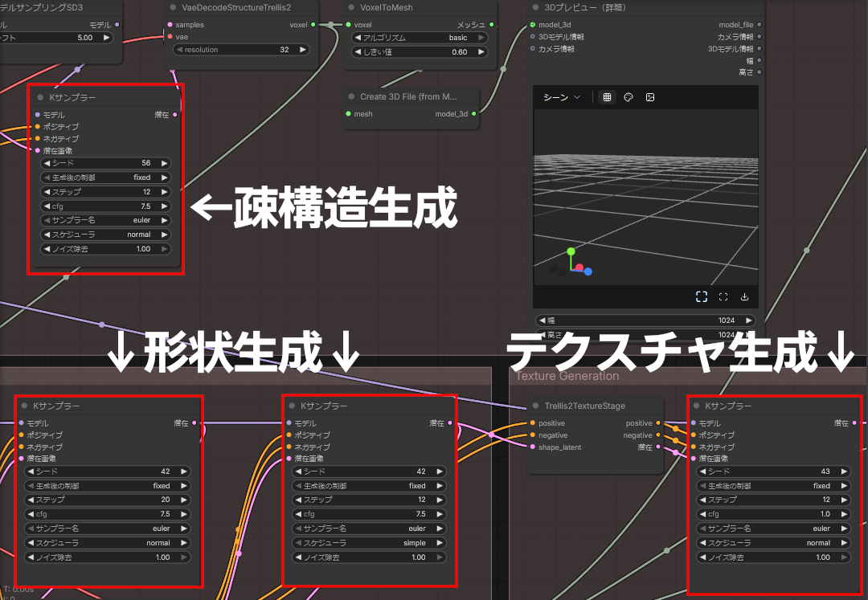Open the アルゴリズム basic combo in VoxelToMesh
868x600 pixels.
click(419, 38)
